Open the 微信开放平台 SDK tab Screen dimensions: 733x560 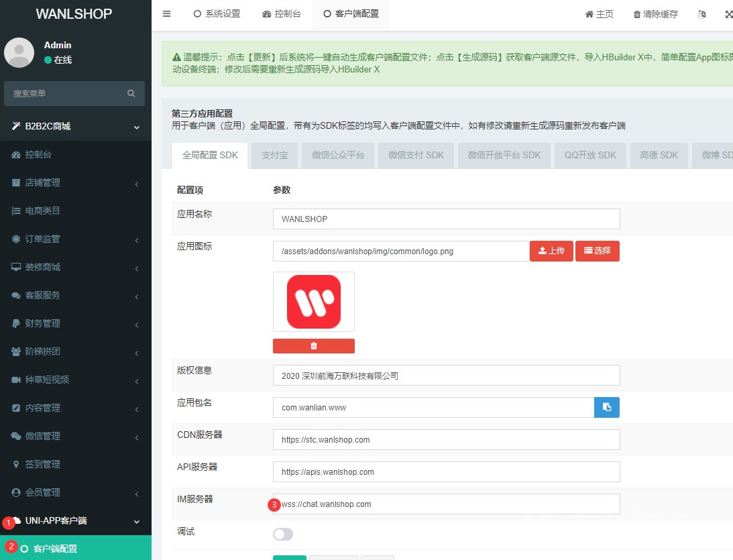(x=504, y=155)
